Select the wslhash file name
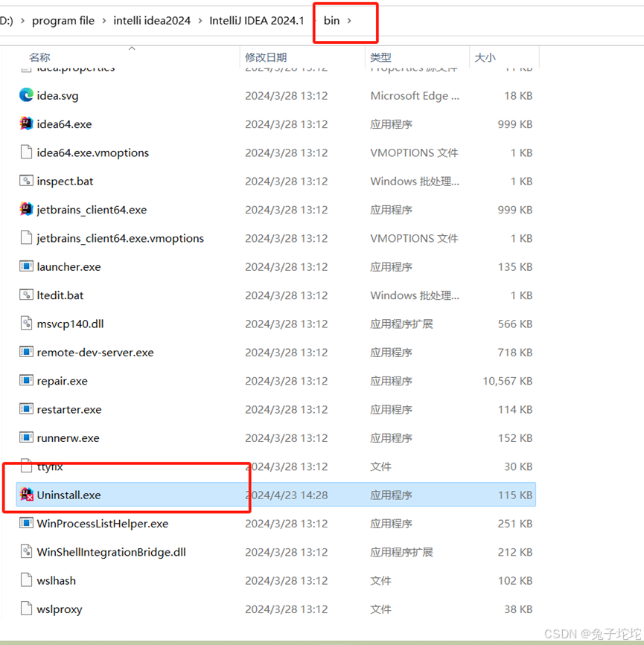 (57, 580)
